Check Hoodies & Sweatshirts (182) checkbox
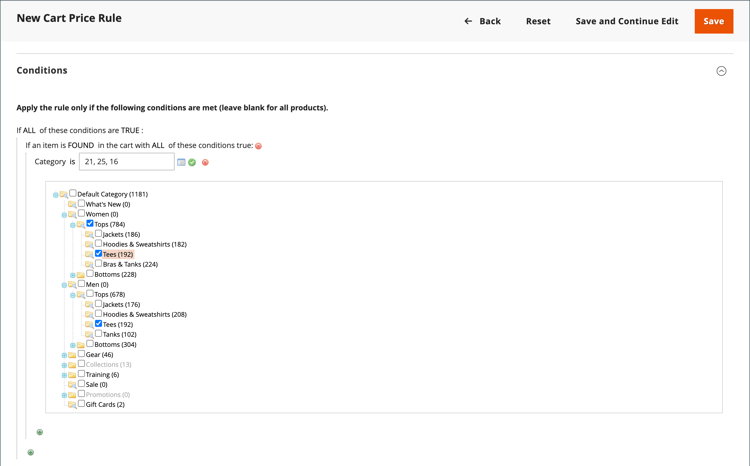The height and width of the screenshot is (466, 750). [99, 243]
